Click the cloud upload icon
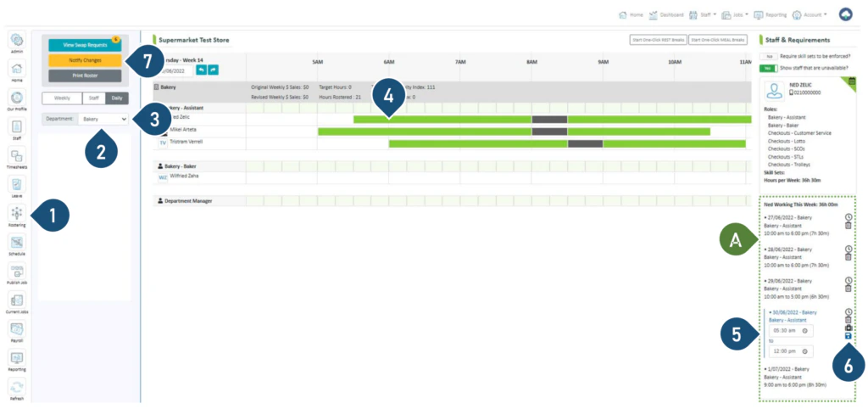The width and height of the screenshot is (868, 409). [846, 14]
